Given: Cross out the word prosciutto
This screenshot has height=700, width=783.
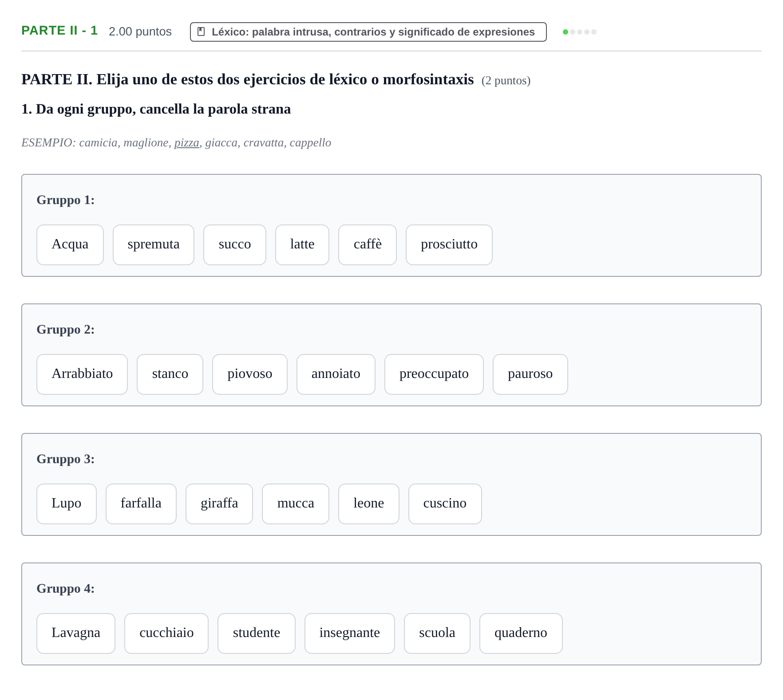Looking at the screenshot, I should [449, 245].
